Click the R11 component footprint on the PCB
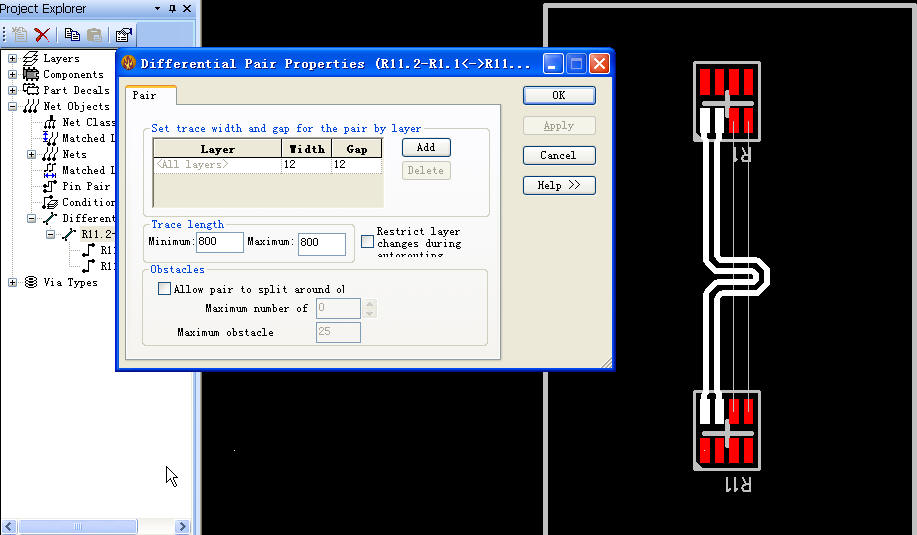 pos(727,430)
